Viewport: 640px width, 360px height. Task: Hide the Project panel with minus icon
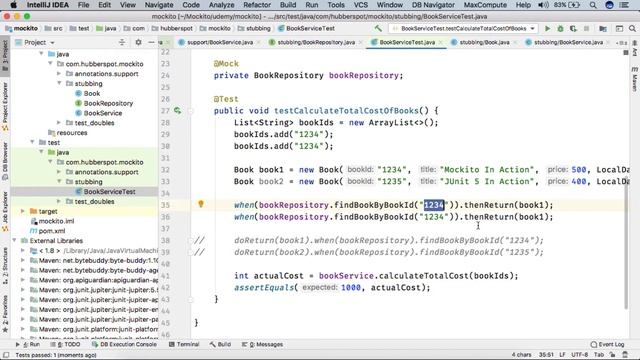pos(151,42)
